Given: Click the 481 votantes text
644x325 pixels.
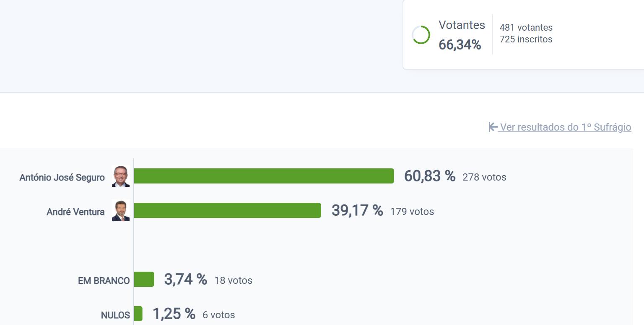Looking at the screenshot, I should [x=525, y=27].
